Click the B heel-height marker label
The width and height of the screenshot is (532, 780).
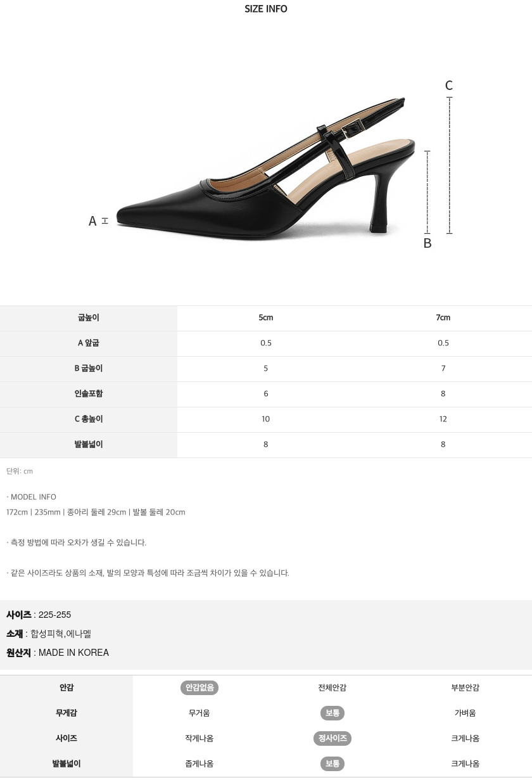pyautogui.click(x=427, y=243)
